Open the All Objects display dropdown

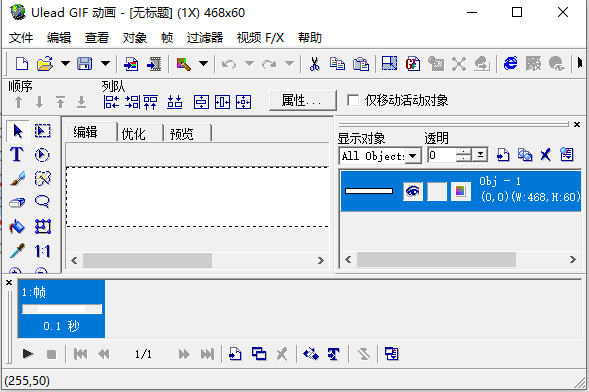[x=413, y=155]
